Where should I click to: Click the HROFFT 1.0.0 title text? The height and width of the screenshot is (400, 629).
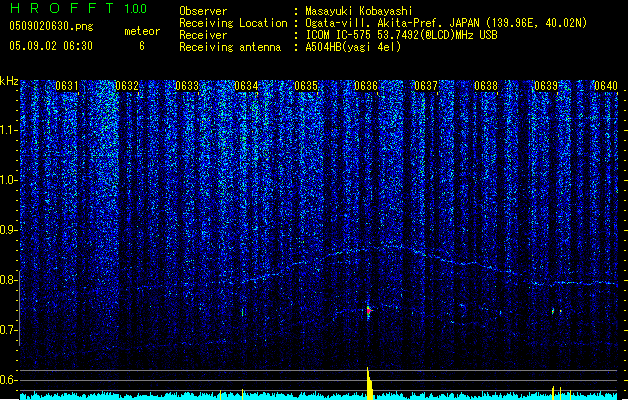pos(79,8)
